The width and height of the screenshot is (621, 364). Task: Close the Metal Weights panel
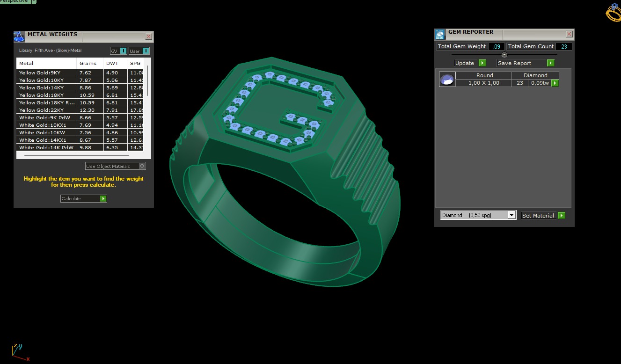click(148, 36)
